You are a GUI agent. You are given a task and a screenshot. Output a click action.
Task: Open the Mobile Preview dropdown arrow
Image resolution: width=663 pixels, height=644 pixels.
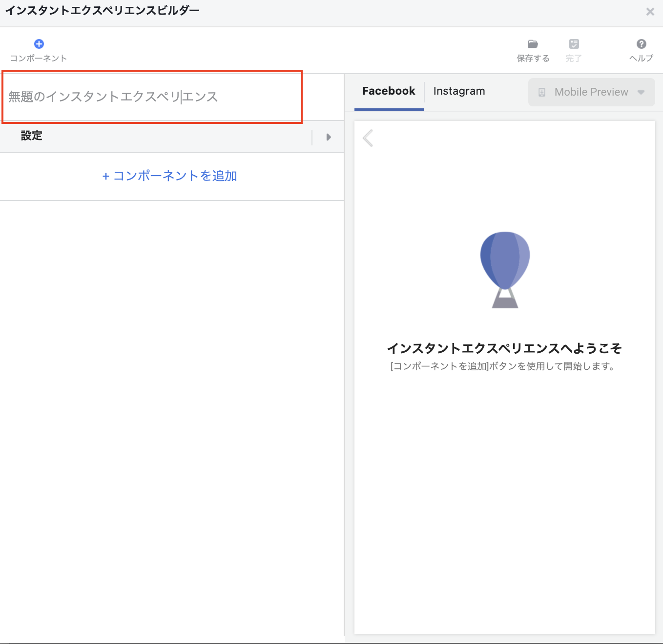[x=641, y=92]
